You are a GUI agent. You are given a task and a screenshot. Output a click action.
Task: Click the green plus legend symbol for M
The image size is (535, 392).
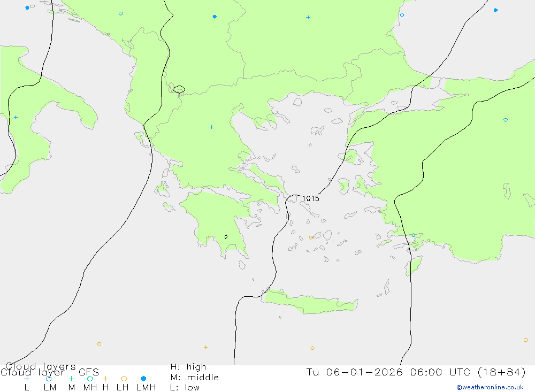(x=71, y=379)
